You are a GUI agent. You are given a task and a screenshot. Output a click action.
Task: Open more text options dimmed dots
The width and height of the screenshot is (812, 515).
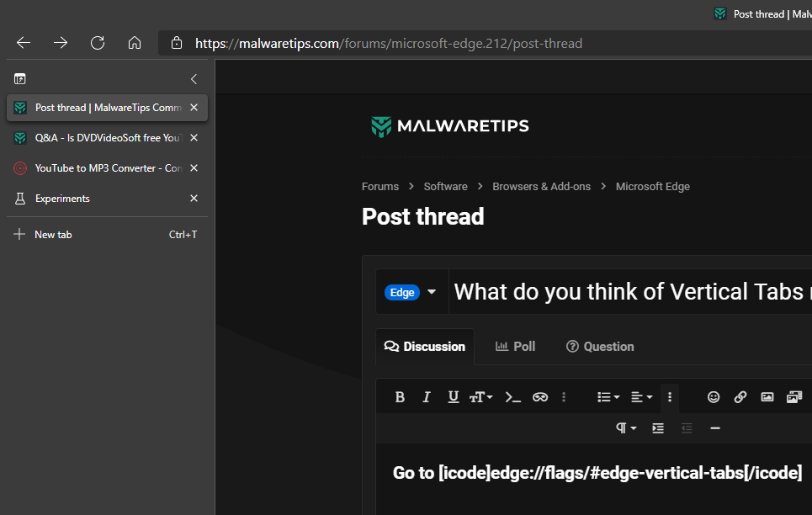click(564, 397)
